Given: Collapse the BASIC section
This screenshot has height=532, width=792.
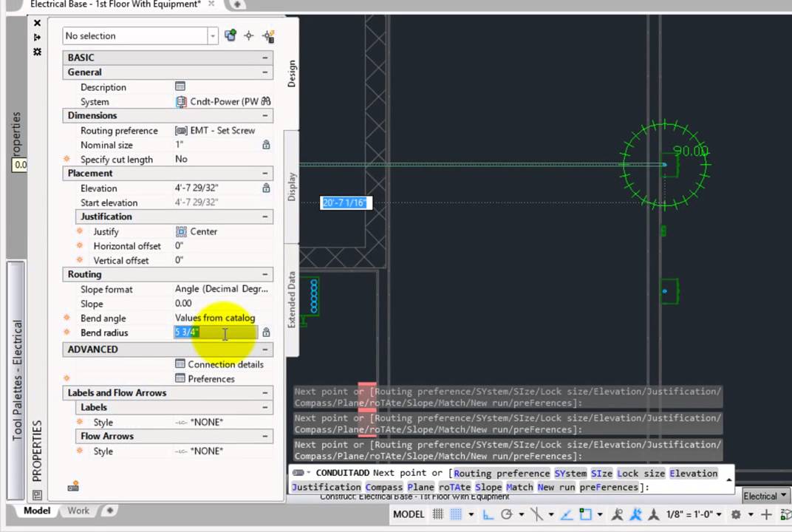Looking at the screenshot, I should [264, 58].
